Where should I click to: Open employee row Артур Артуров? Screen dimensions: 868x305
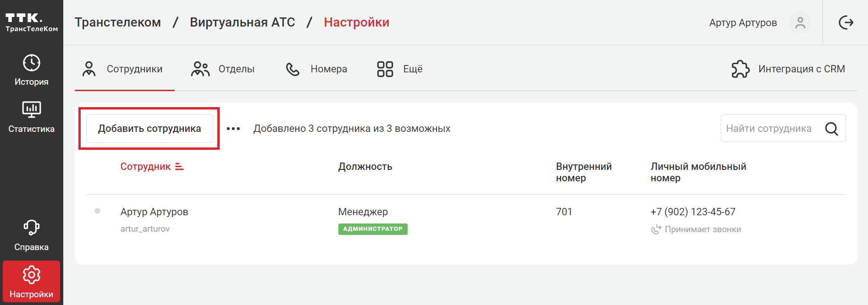point(154,212)
